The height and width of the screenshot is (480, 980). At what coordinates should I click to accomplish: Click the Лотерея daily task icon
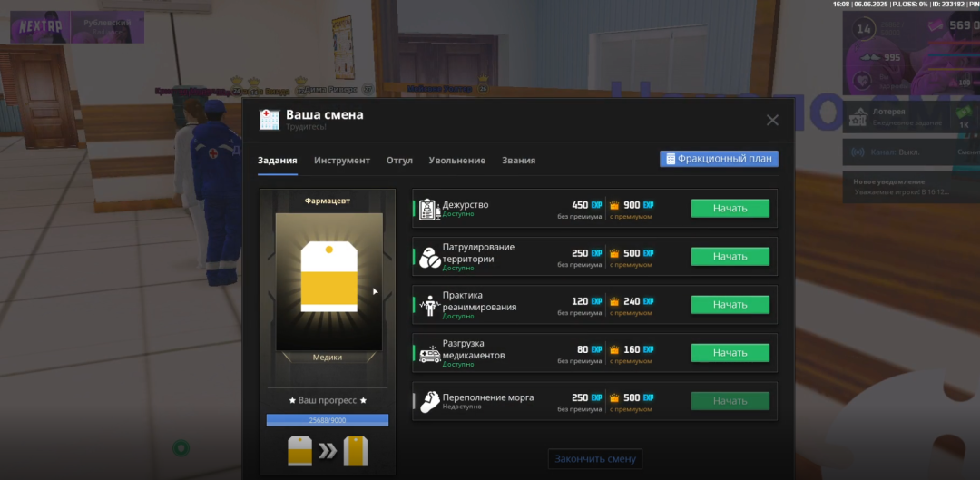click(x=858, y=116)
